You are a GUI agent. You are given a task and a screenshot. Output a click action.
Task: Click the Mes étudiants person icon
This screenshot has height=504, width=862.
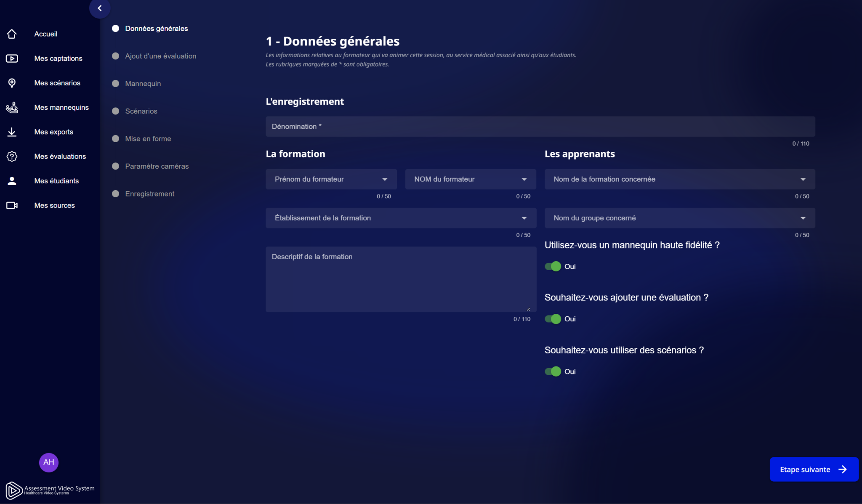[12, 181]
